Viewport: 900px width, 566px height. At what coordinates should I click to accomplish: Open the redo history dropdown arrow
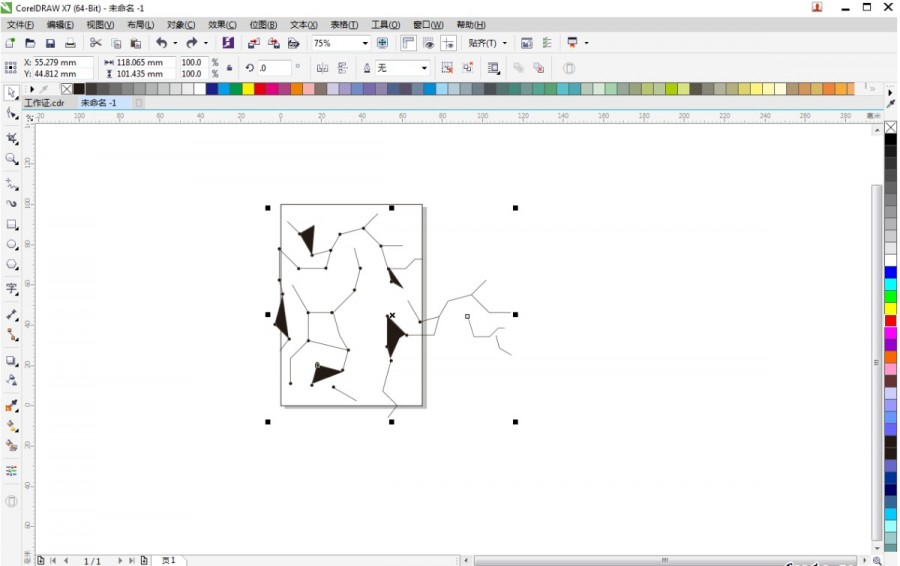pyautogui.click(x=205, y=43)
